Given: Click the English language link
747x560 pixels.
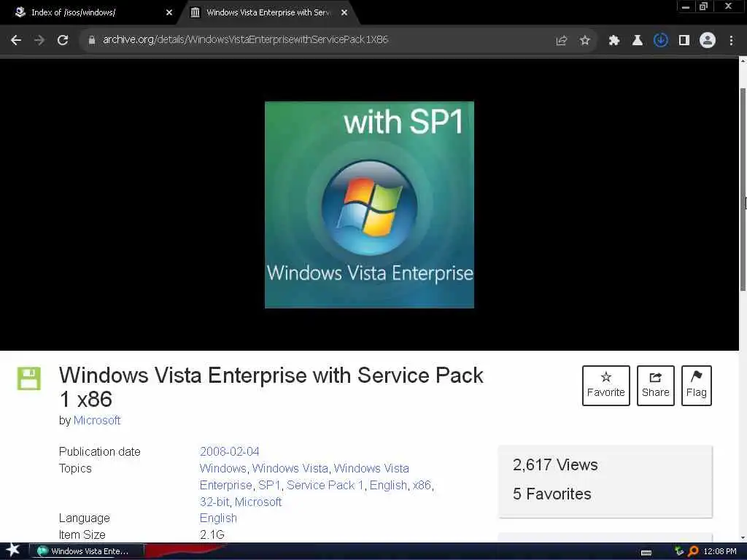Looking at the screenshot, I should tap(218, 518).
